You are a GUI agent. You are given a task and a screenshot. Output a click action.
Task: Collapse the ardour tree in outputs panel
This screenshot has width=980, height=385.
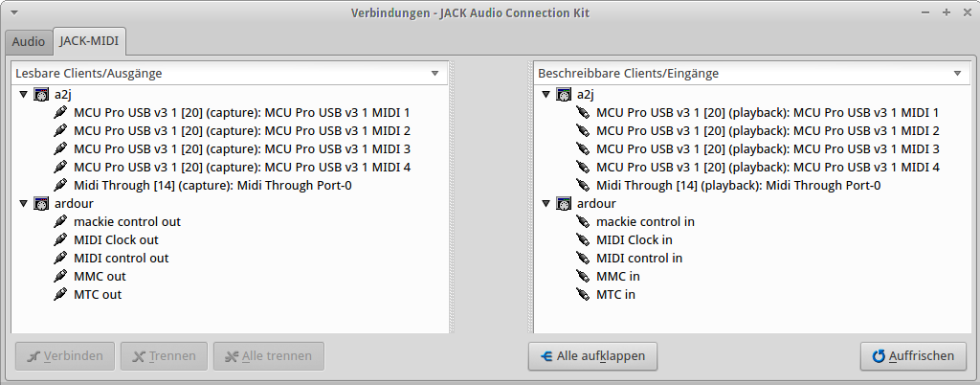coord(24,204)
